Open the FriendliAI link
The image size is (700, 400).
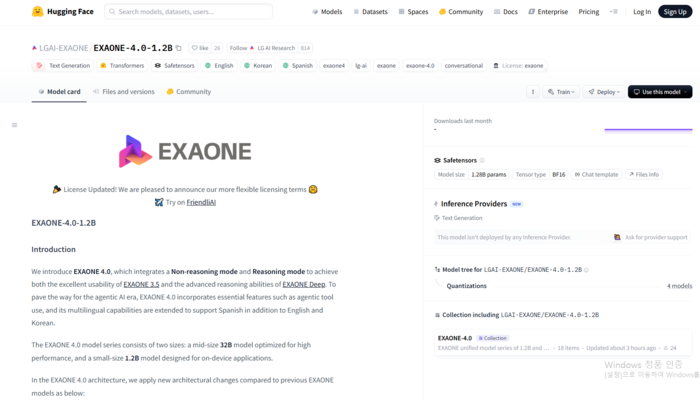[201, 202]
